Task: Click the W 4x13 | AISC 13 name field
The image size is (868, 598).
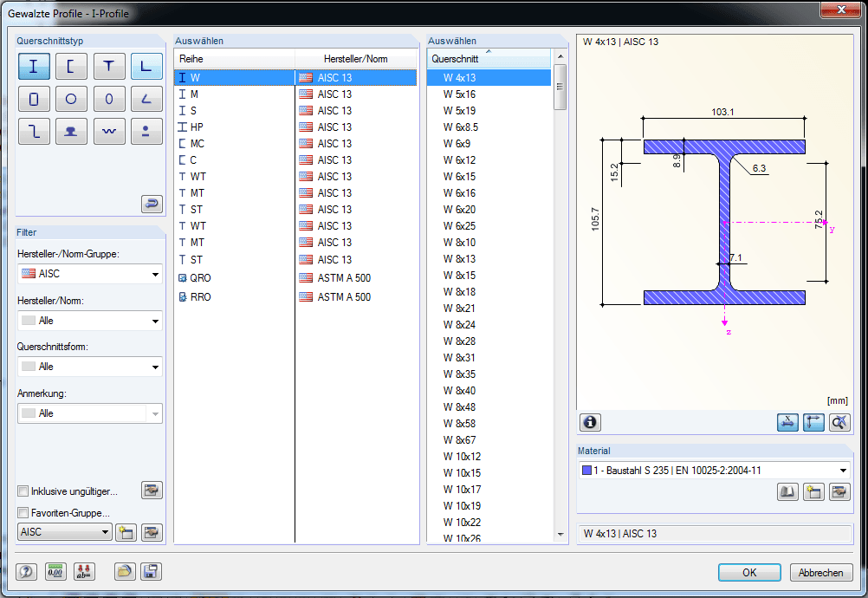Action: [x=715, y=534]
